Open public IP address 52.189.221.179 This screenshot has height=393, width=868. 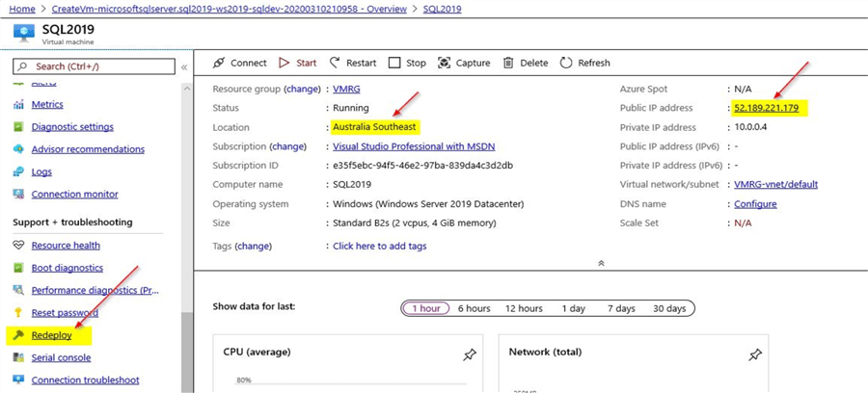pyautogui.click(x=766, y=108)
